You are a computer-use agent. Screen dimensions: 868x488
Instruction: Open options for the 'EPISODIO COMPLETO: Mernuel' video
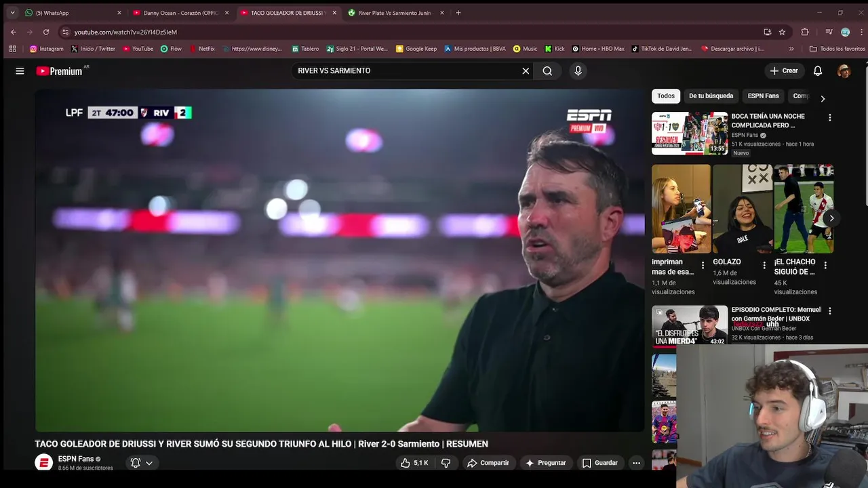[829, 310]
